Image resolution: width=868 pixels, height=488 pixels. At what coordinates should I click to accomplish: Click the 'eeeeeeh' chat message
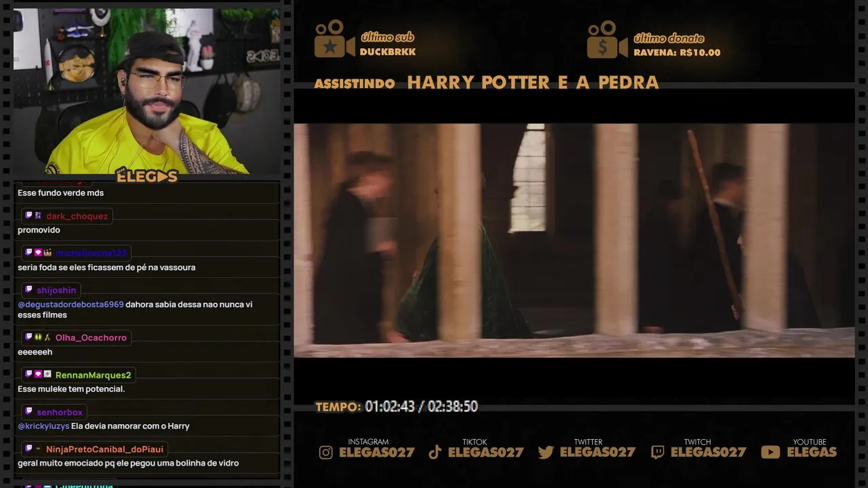35,352
